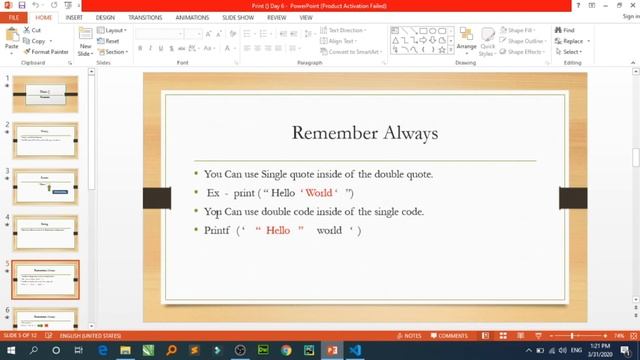
Task: Switch to Reading View
Action: (x=520, y=336)
